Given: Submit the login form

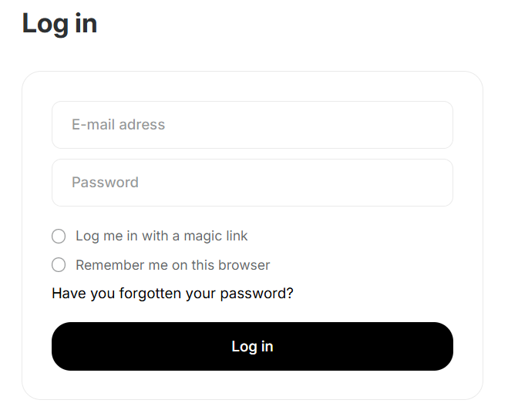Looking at the screenshot, I should [x=252, y=347].
